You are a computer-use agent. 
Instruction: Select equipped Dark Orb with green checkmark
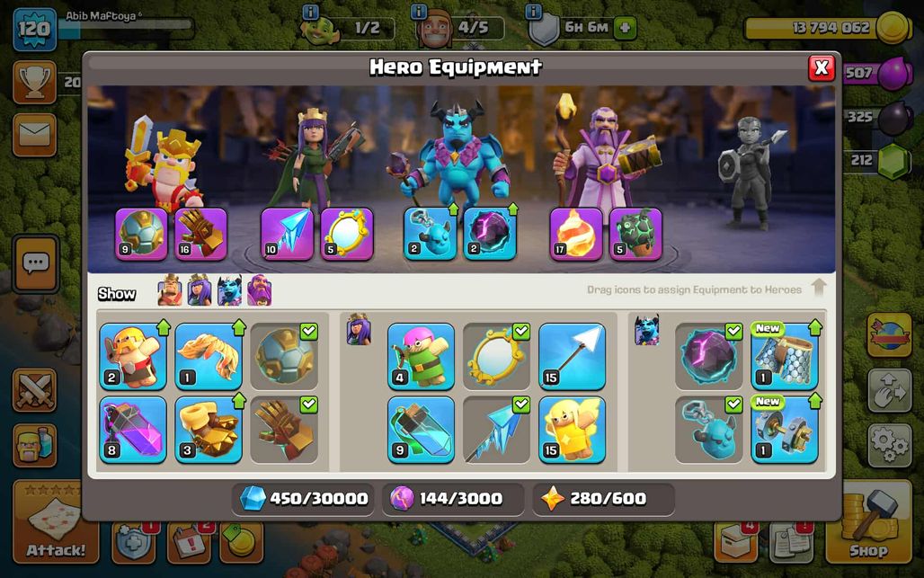(709, 356)
